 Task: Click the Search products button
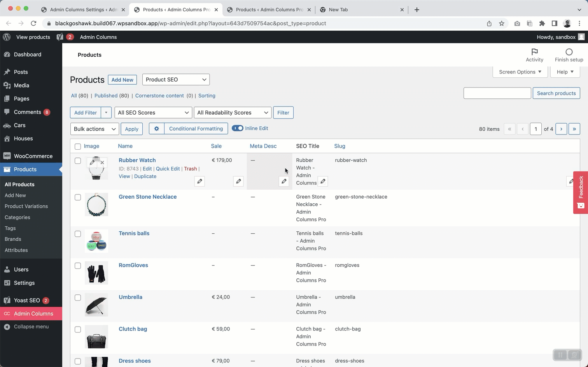pos(556,93)
